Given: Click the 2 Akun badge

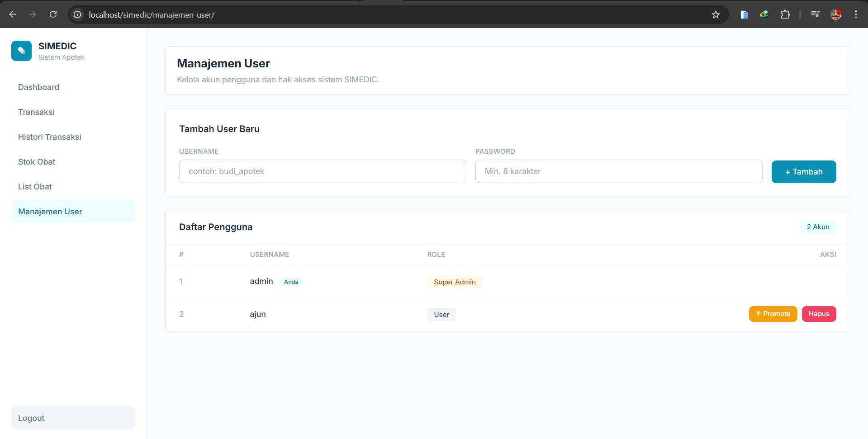Looking at the screenshot, I should click(x=818, y=227).
